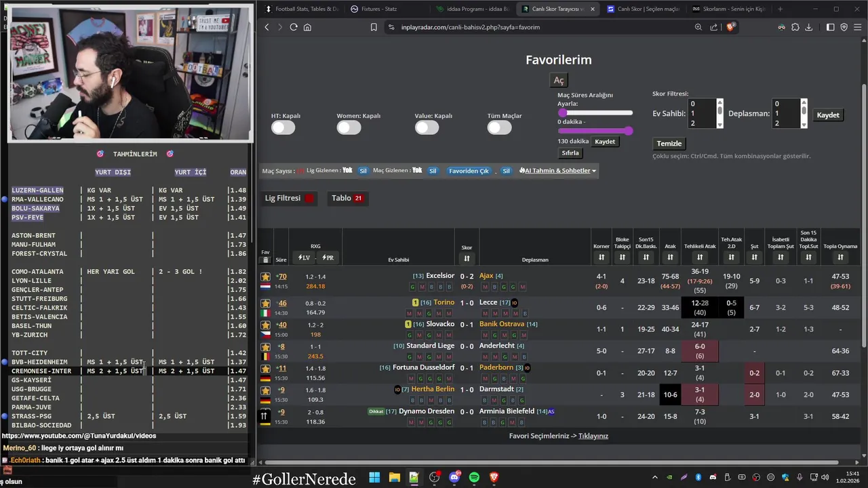Toggle the Tüm Maçlar switch
Viewport: 868px width, 488px height.
coord(499,127)
